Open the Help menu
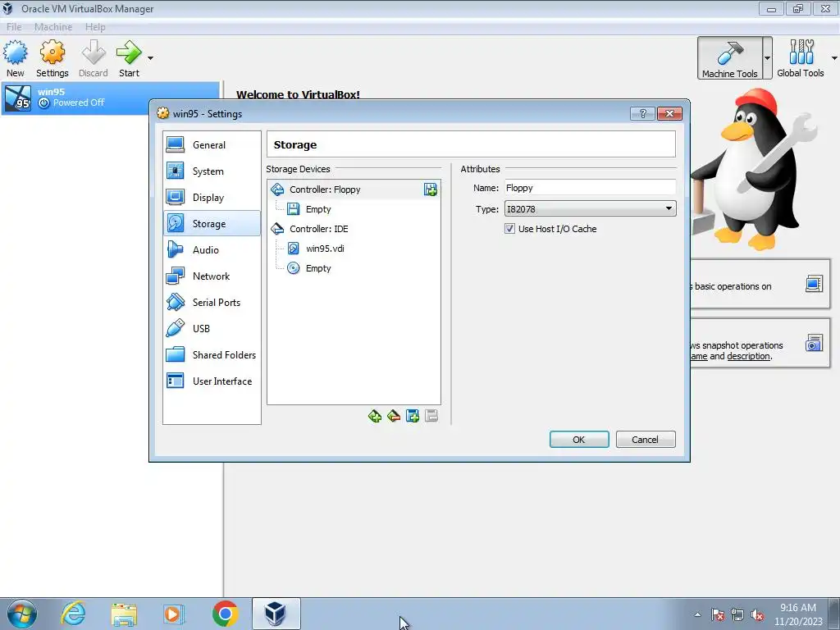 pos(95,27)
